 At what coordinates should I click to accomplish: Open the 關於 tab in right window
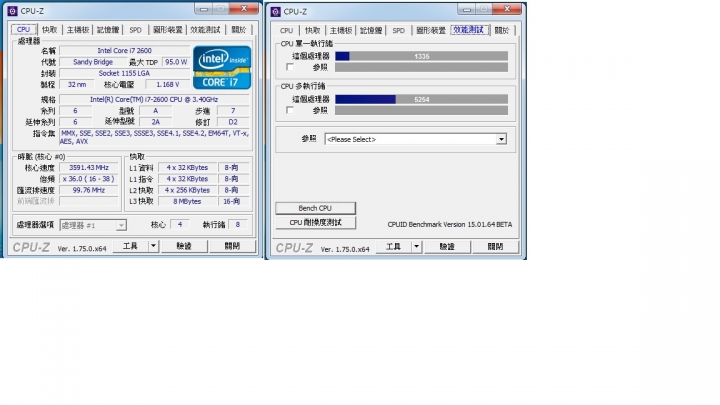502,30
